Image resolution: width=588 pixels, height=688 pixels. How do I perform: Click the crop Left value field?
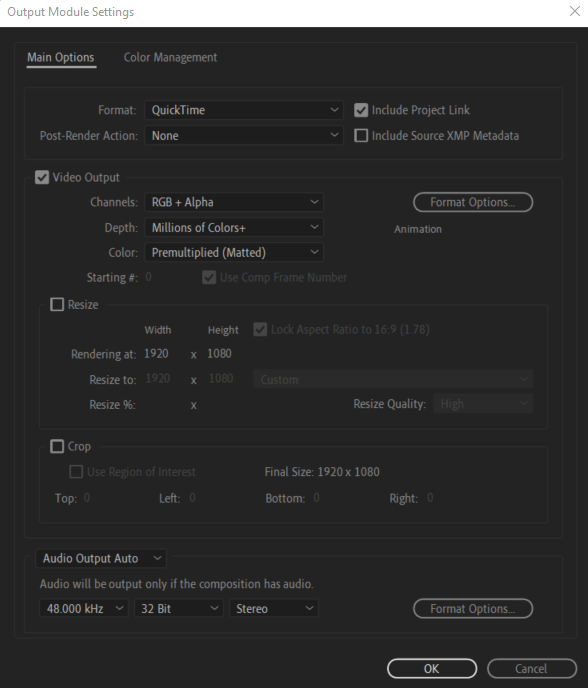pos(192,498)
